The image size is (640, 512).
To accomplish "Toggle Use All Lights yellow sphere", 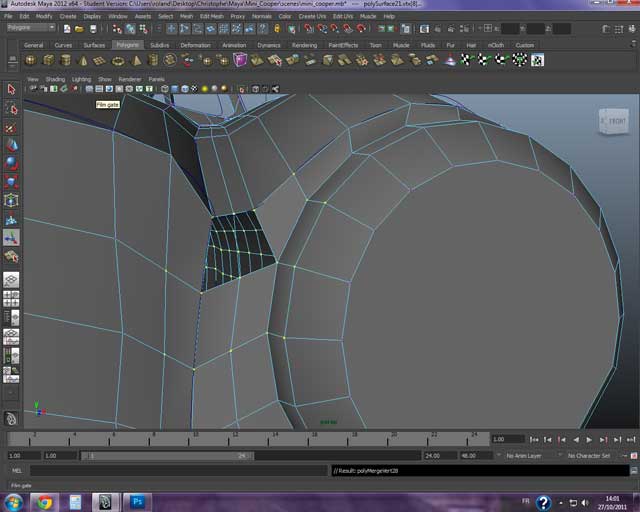I will [x=204, y=89].
